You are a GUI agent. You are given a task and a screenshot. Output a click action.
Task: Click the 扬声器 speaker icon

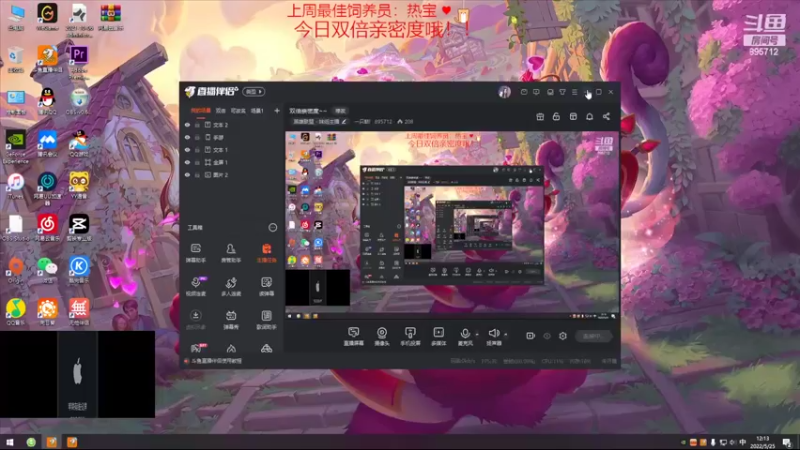point(493,334)
